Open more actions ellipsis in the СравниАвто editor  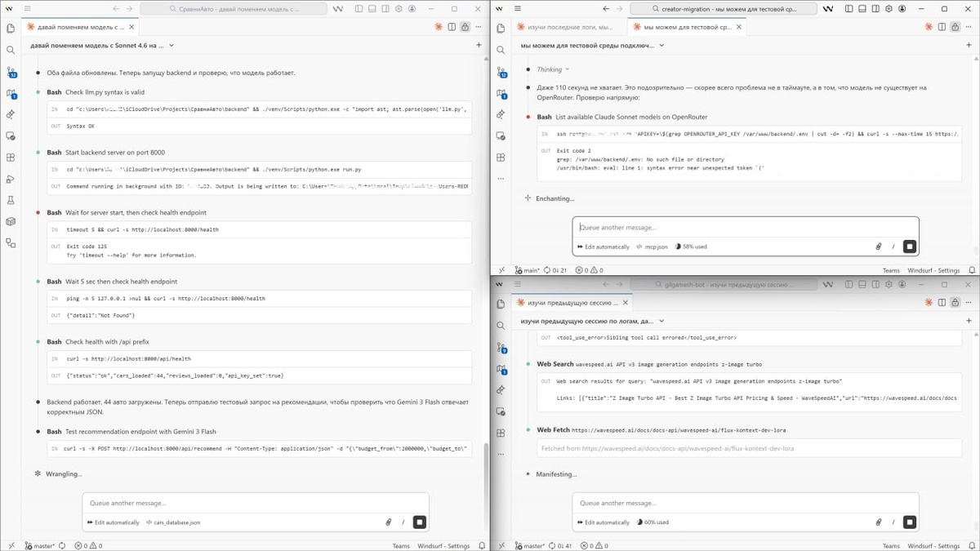pos(479,27)
